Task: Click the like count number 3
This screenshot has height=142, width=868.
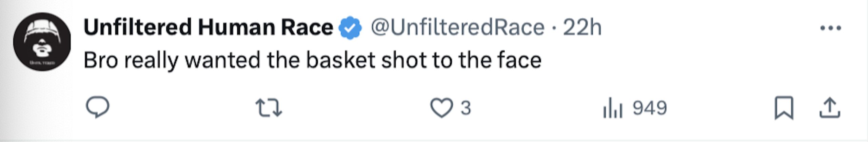Action: pos(466,108)
